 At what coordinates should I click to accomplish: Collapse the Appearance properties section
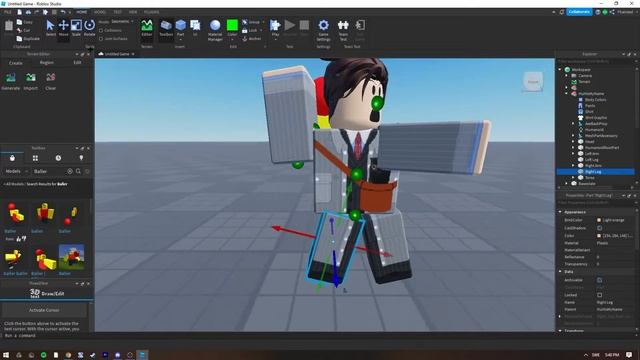(560, 212)
